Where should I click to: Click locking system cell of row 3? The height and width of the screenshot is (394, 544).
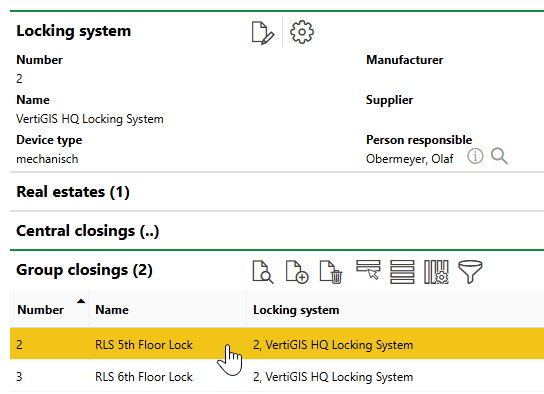pyautogui.click(x=333, y=377)
